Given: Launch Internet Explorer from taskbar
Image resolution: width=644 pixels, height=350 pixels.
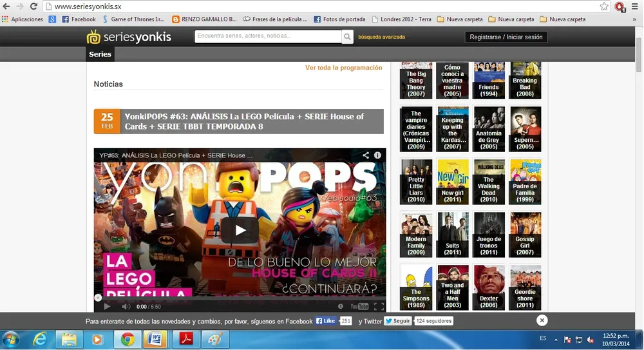Looking at the screenshot, I should [40, 340].
